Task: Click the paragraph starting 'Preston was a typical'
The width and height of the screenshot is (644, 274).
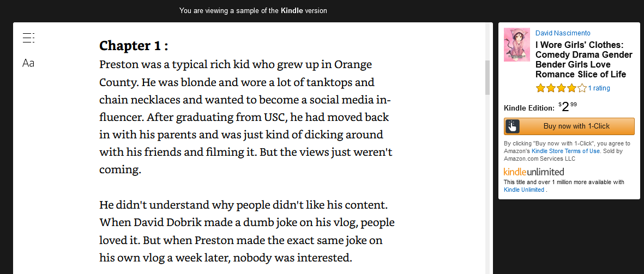Action: (245, 117)
